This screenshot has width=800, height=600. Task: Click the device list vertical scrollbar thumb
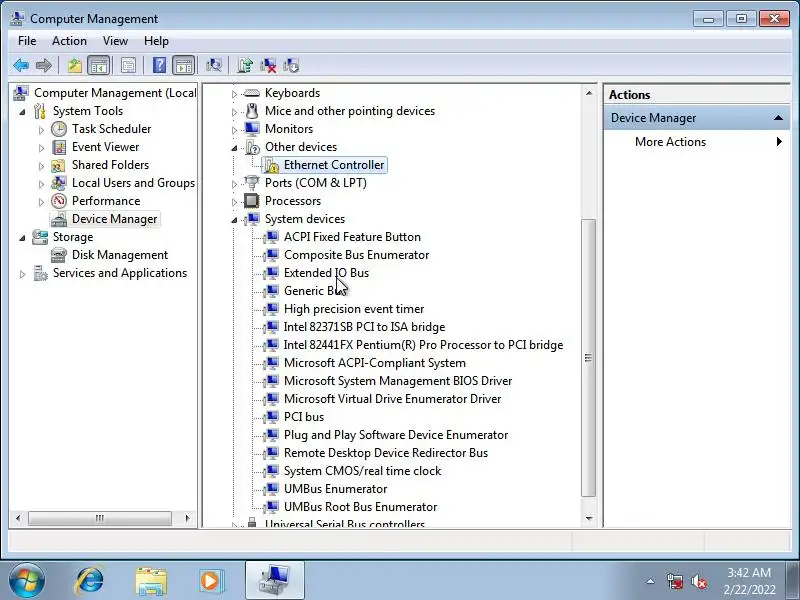[x=589, y=358]
